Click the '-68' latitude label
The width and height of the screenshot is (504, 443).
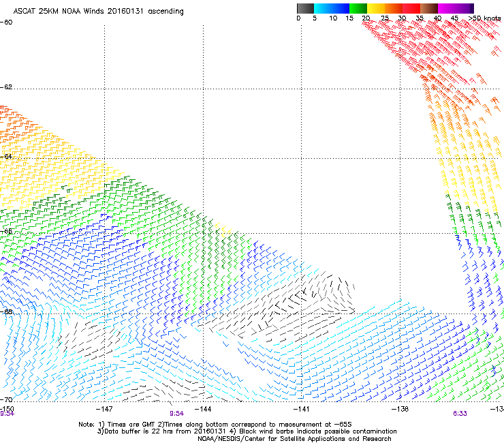(6, 311)
